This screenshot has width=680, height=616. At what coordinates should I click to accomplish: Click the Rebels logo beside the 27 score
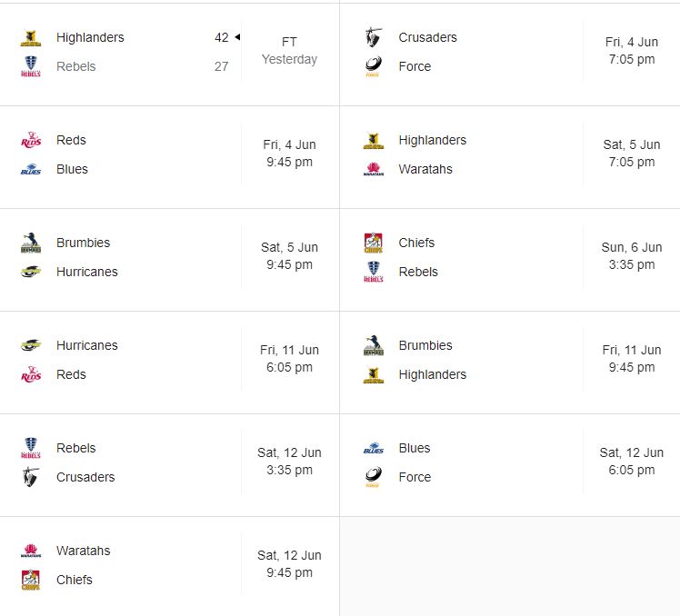pyautogui.click(x=31, y=67)
